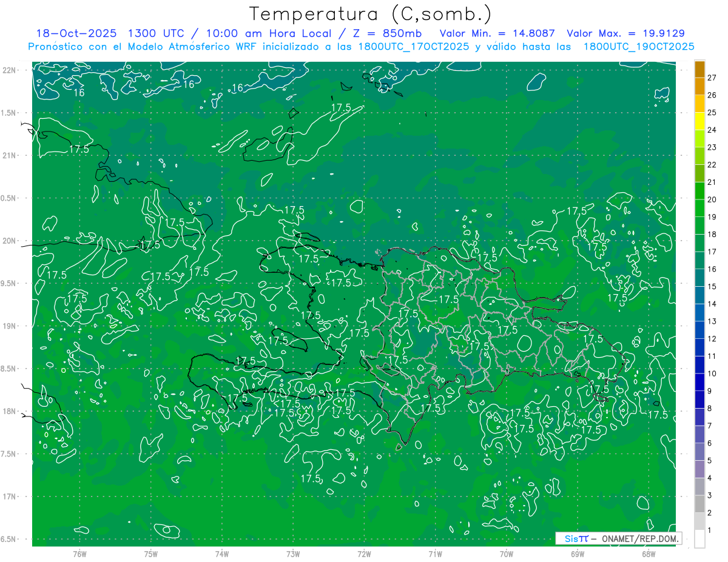The image size is (728, 562).
Task: Click the bright yellow swatch of the color scale
Action: coord(699,121)
